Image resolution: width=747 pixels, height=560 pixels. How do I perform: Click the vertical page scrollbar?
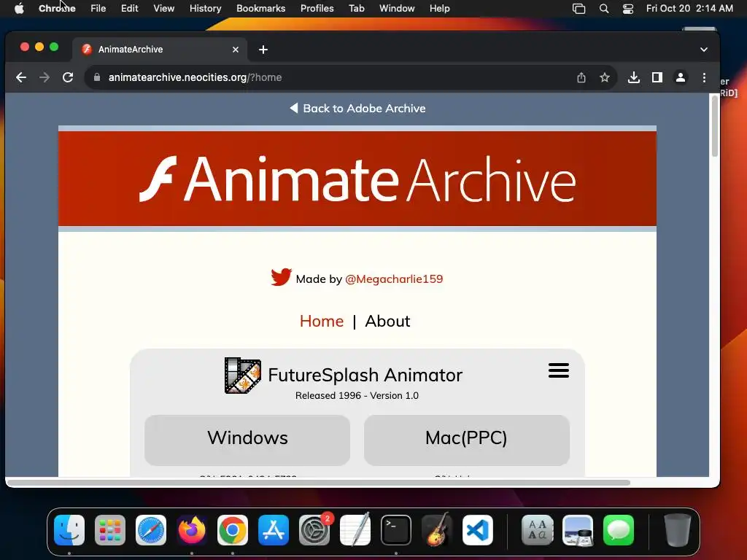tap(714, 126)
